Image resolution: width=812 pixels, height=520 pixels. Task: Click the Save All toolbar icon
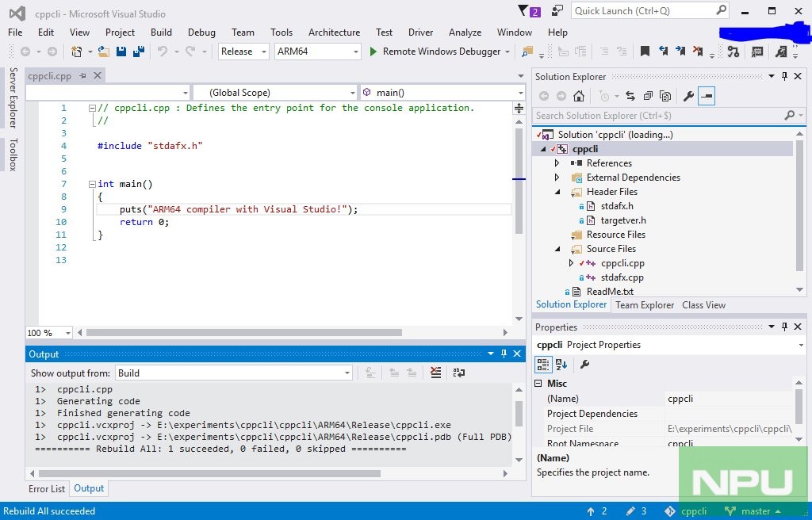(139, 52)
